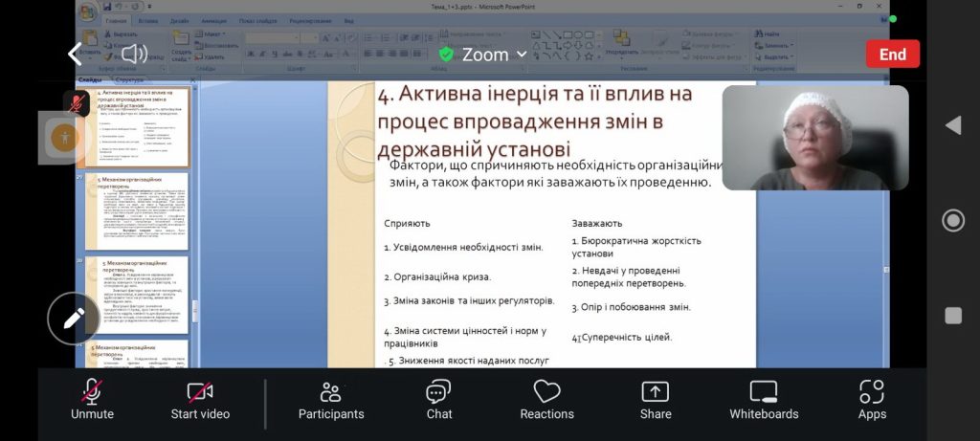The height and width of the screenshot is (441, 980).
Task: Tap Android home circle navigation button
Action: [x=952, y=221]
